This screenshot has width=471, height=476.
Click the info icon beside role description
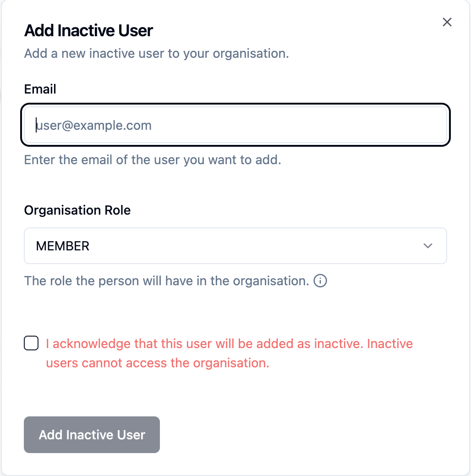coord(320,281)
